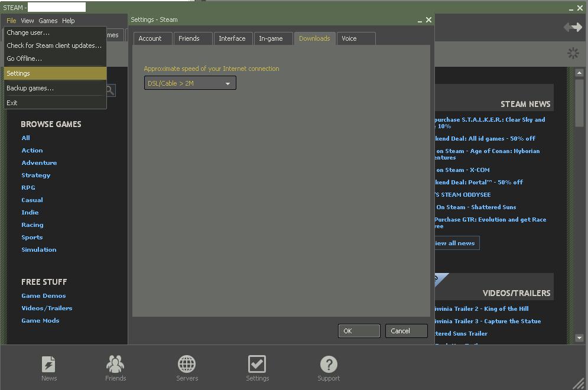The width and height of the screenshot is (588, 390).
Task: Click scrollbar up arrow on store page
Action: click(579, 73)
